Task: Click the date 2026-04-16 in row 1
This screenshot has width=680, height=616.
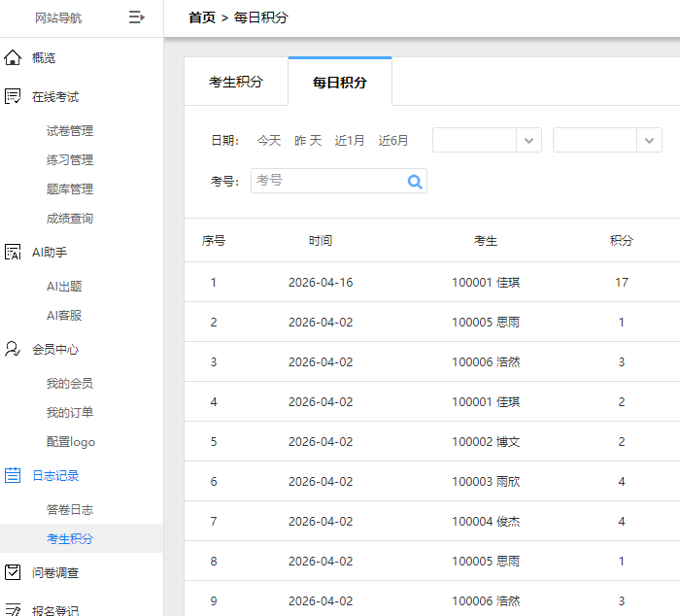Action: click(x=321, y=283)
